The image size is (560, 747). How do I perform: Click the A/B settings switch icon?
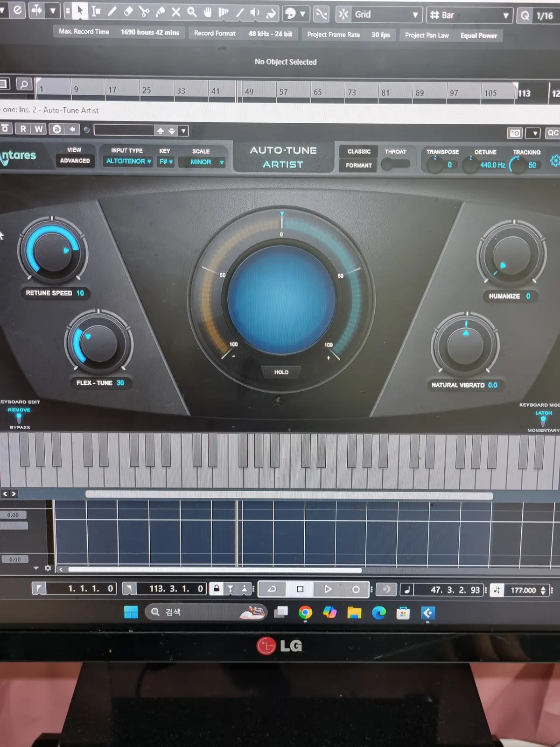click(56, 129)
